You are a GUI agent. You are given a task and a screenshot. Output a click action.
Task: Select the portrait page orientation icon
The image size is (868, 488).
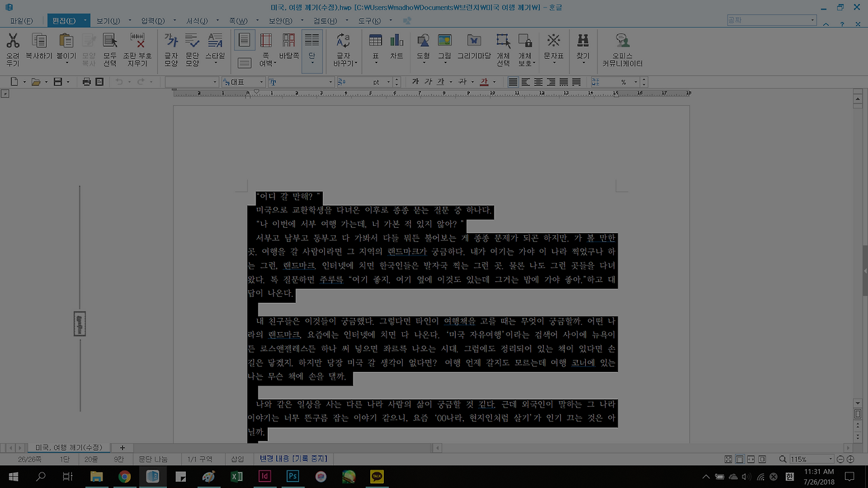click(x=245, y=41)
